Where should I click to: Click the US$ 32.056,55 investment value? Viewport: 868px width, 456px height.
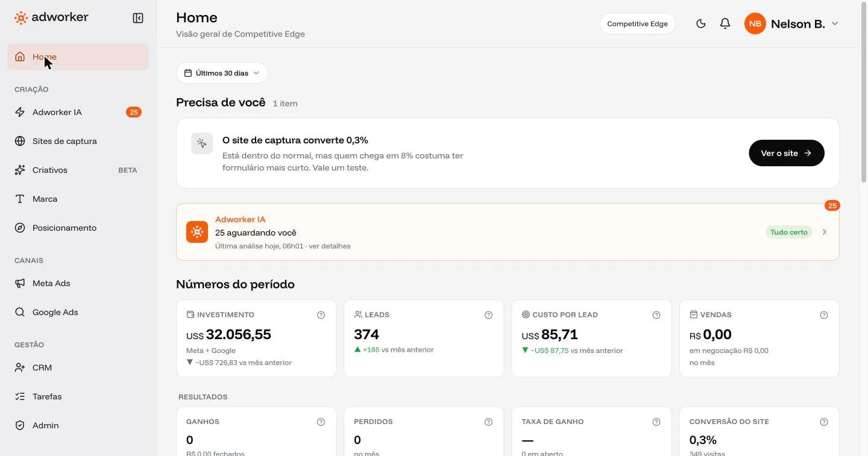click(x=228, y=334)
